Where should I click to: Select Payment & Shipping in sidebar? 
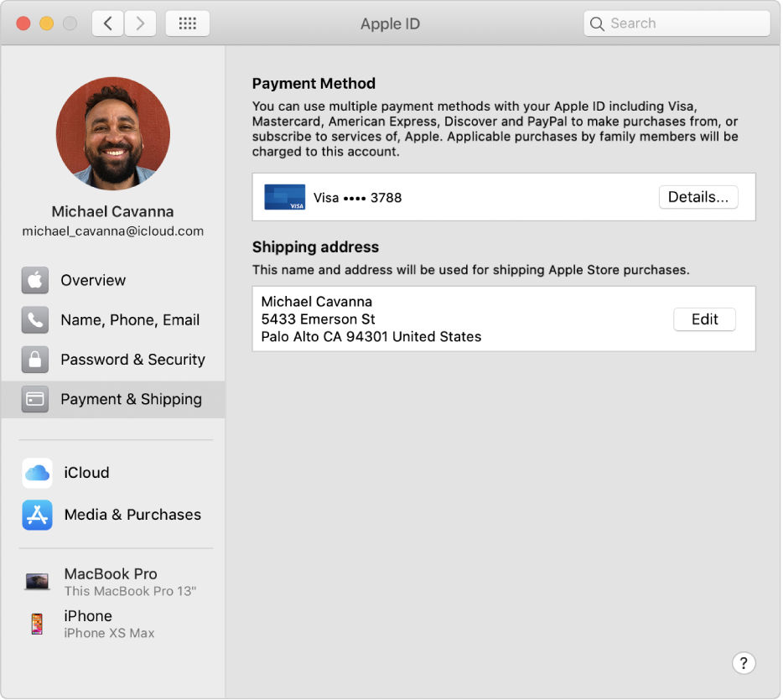(x=113, y=399)
